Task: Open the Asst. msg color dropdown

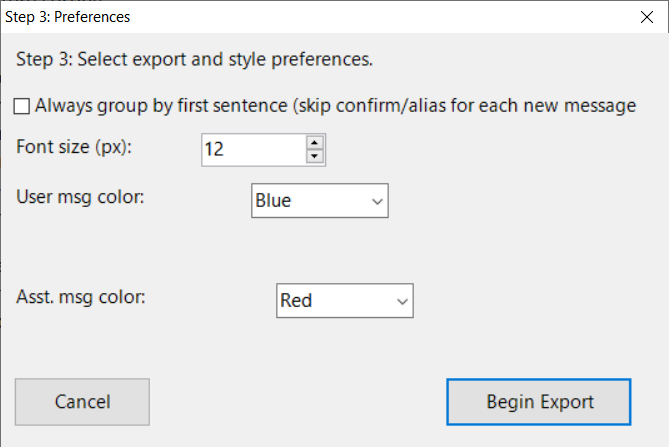Action: click(x=344, y=300)
